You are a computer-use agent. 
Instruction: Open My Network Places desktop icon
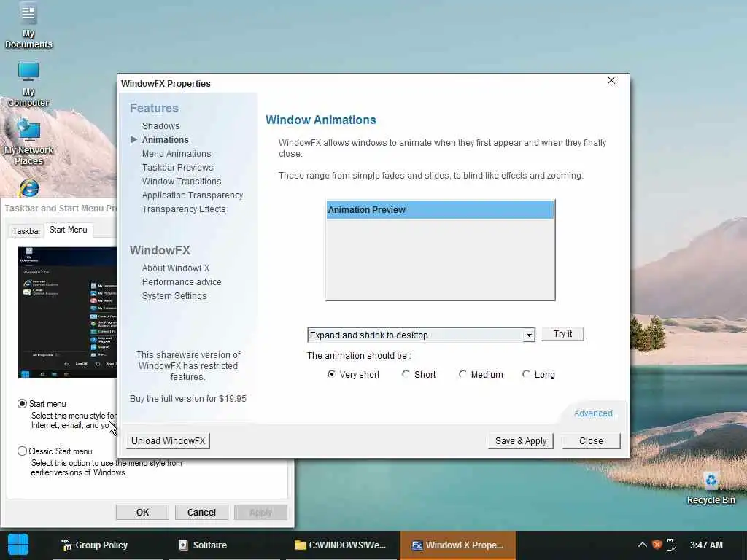[x=28, y=142]
